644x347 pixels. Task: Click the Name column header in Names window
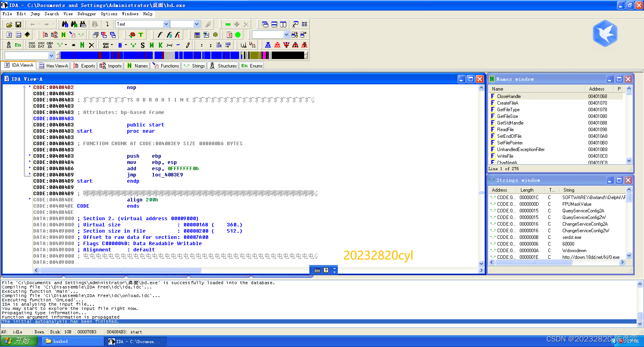537,89
